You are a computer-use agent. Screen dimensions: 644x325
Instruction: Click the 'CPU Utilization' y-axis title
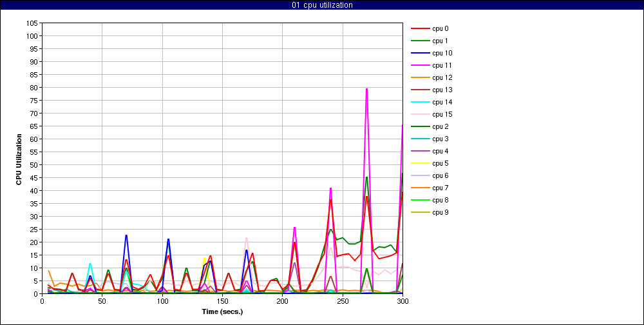tap(19, 159)
